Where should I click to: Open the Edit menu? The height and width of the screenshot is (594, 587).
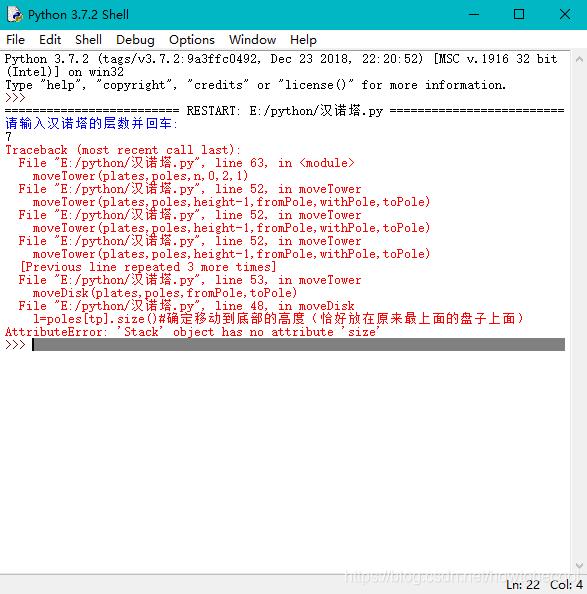pyautogui.click(x=50, y=40)
